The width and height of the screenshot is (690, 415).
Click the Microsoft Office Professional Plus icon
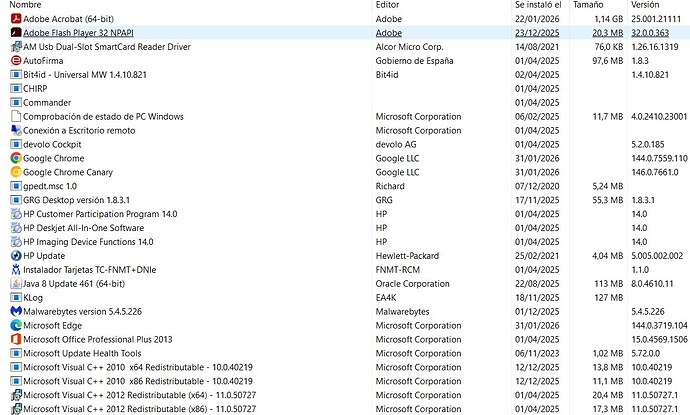[x=15, y=339]
